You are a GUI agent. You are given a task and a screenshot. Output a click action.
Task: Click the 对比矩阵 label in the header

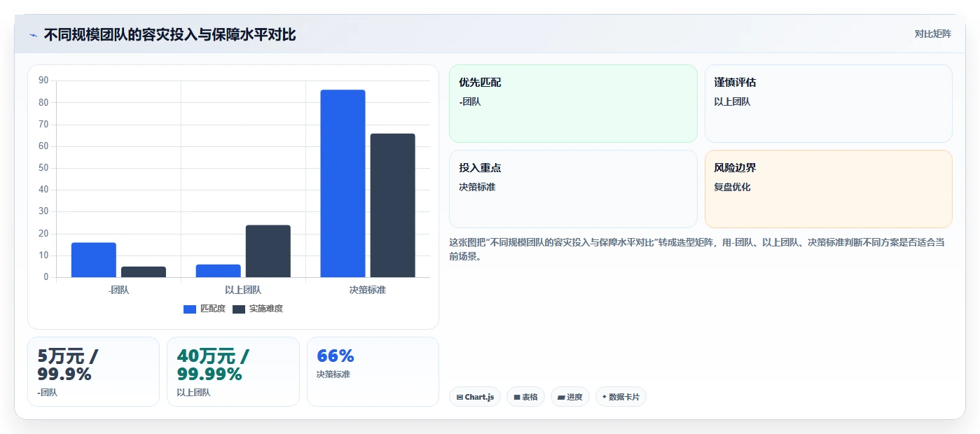click(x=932, y=34)
